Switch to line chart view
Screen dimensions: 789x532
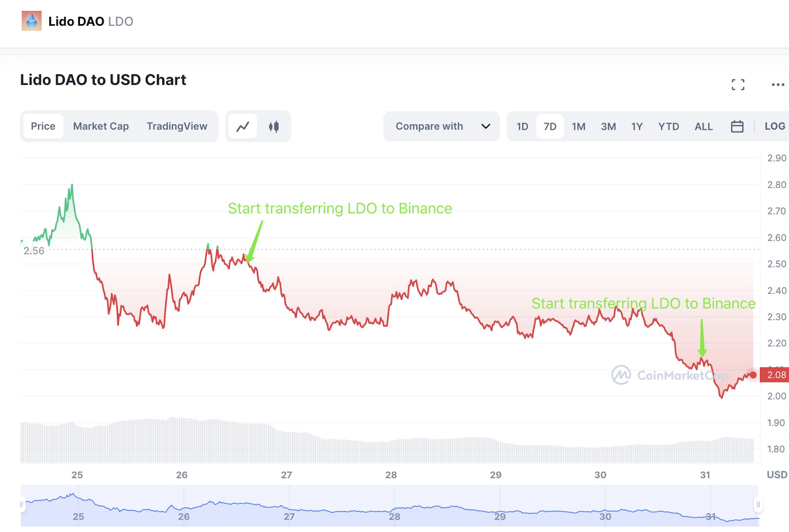(x=243, y=127)
